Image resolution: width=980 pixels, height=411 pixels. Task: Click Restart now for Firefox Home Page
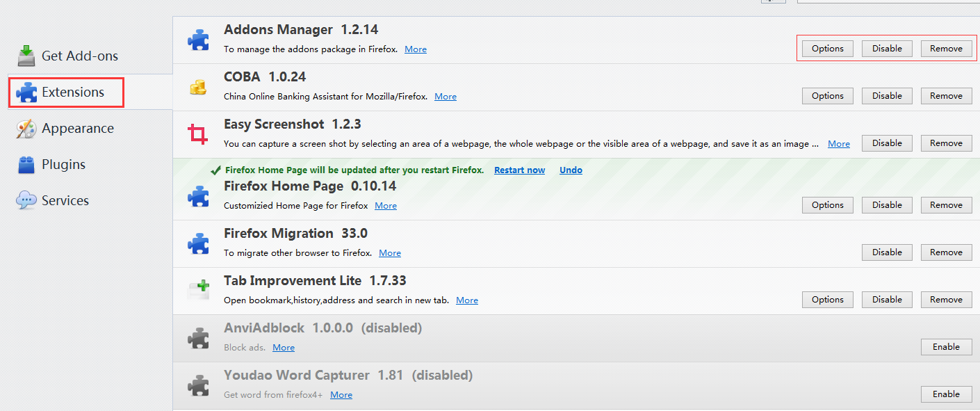click(x=519, y=170)
